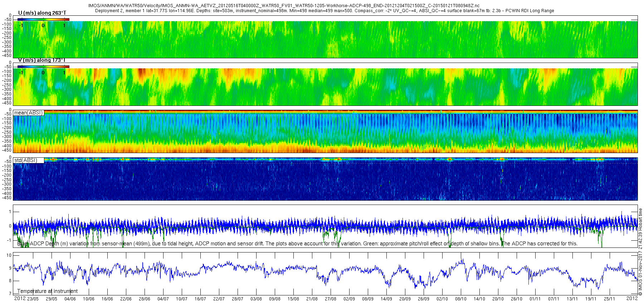
Task: Click the '9' tick on temperature axis
Action: pyautogui.click(x=10, y=268)
